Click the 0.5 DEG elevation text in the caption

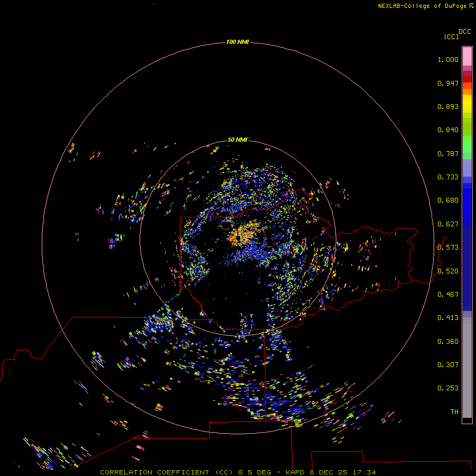tap(254, 472)
